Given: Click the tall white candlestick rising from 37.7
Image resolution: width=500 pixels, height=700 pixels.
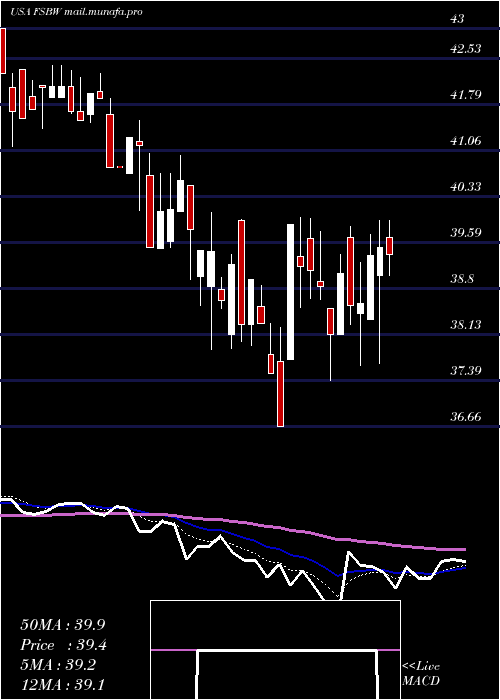Looking at the screenshot, I should click(x=291, y=292).
